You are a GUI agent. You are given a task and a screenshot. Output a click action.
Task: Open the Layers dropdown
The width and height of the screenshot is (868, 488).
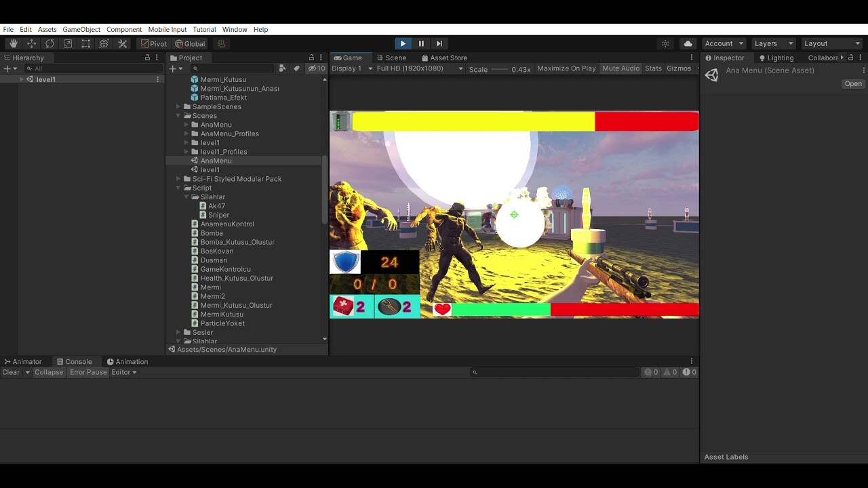click(773, 43)
